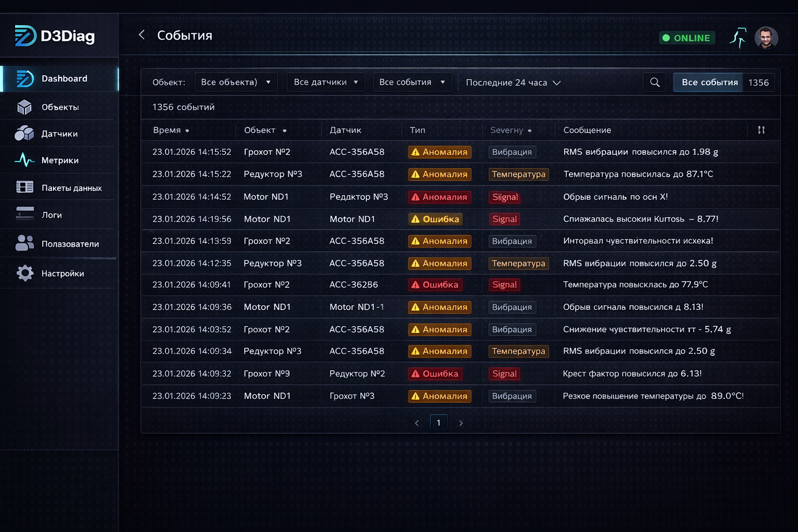Go to next page arrow in pagination
This screenshot has height=532, width=798.
[x=461, y=423]
